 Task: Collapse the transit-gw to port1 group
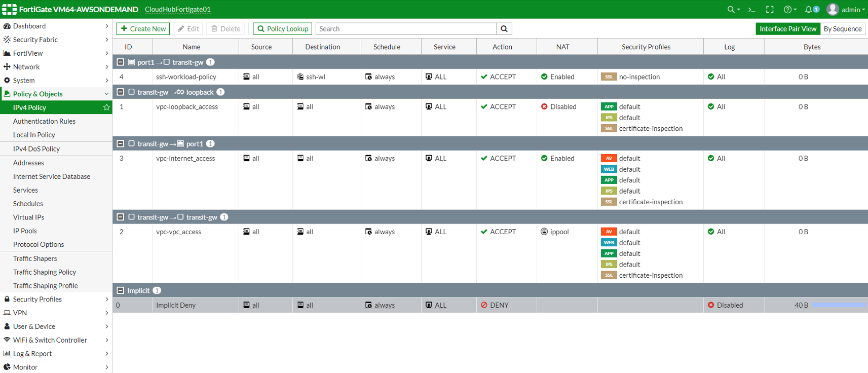[120, 143]
